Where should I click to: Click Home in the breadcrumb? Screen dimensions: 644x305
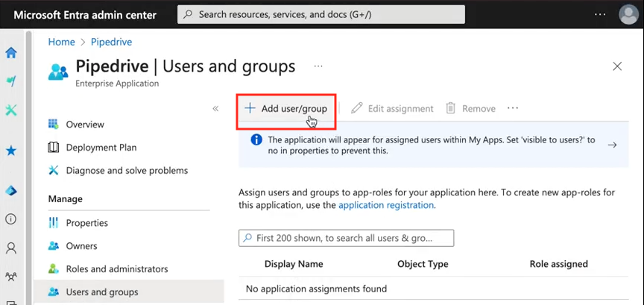[x=62, y=43]
